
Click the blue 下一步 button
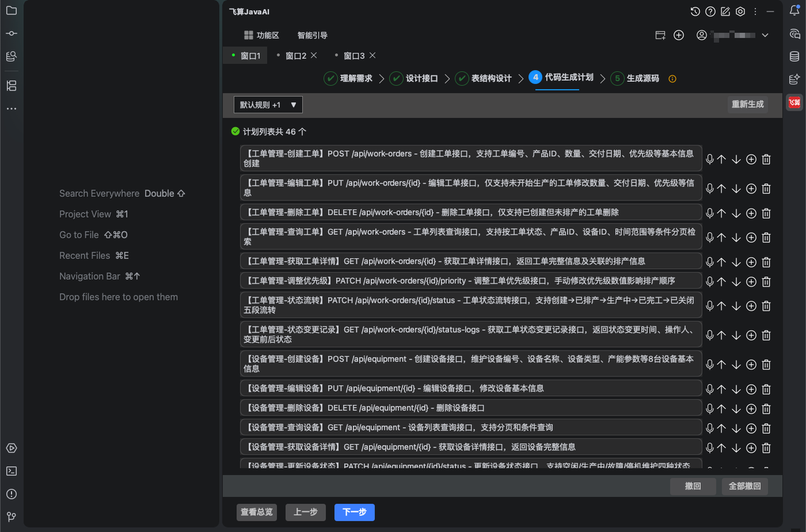pyautogui.click(x=355, y=512)
